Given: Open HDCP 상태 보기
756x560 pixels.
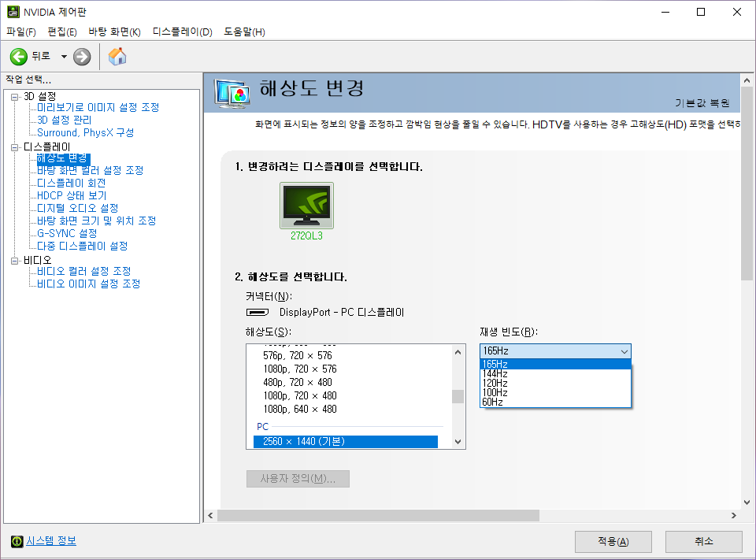Looking at the screenshot, I should point(72,195).
